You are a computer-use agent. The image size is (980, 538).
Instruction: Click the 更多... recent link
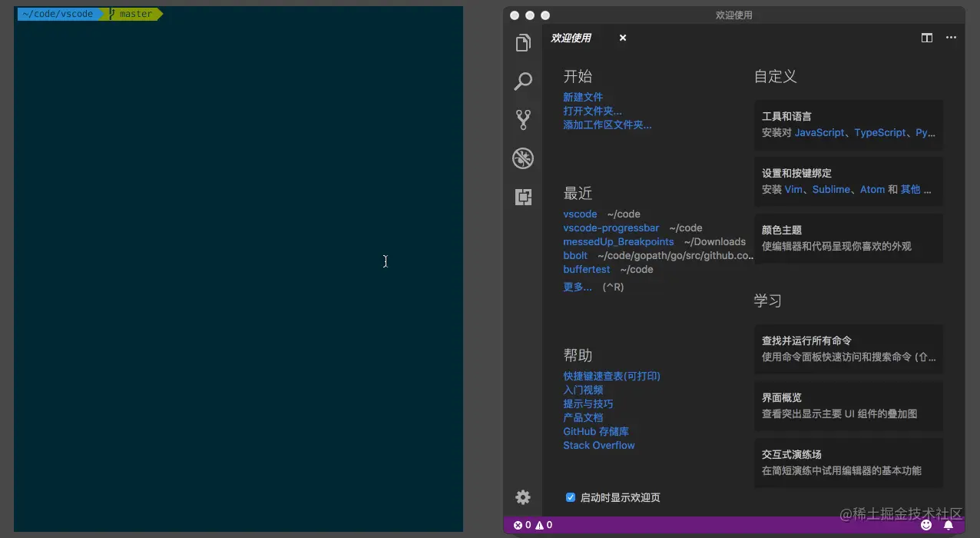[x=578, y=287]
